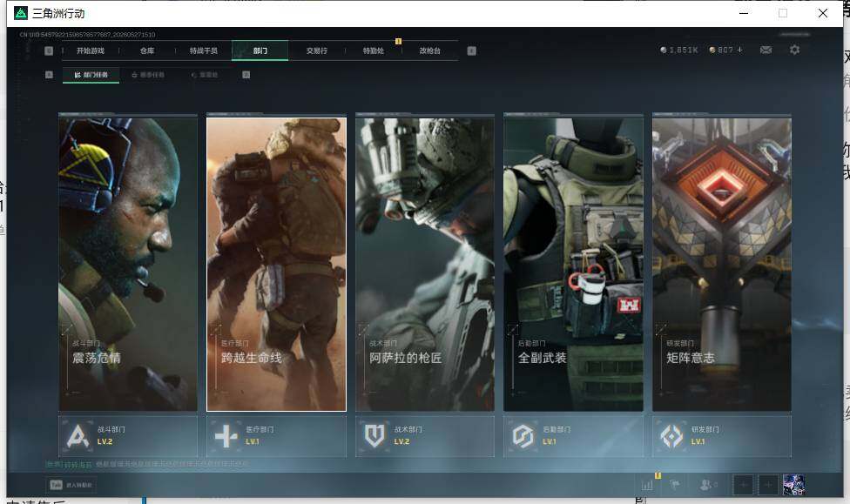Open the stats bar-chart icon
This screenshot has height=504, width=850.
pos(647,485)
